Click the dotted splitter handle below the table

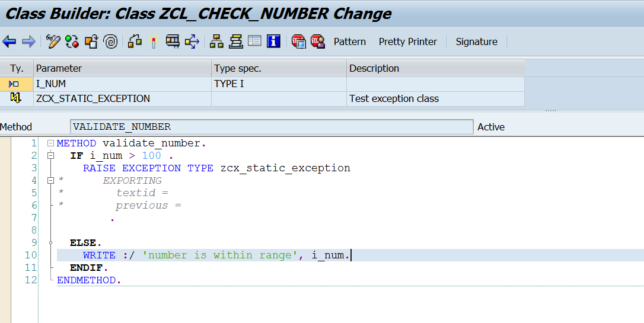pos(550,111)
